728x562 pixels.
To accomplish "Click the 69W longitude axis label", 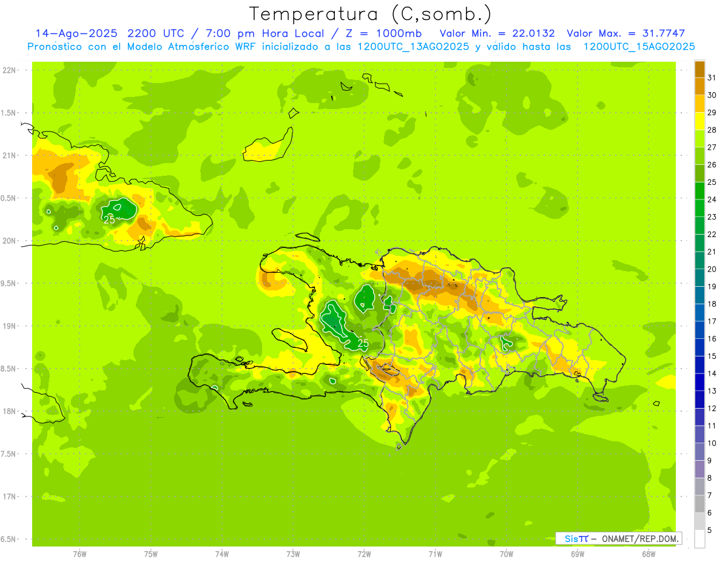I will point(578,554).
